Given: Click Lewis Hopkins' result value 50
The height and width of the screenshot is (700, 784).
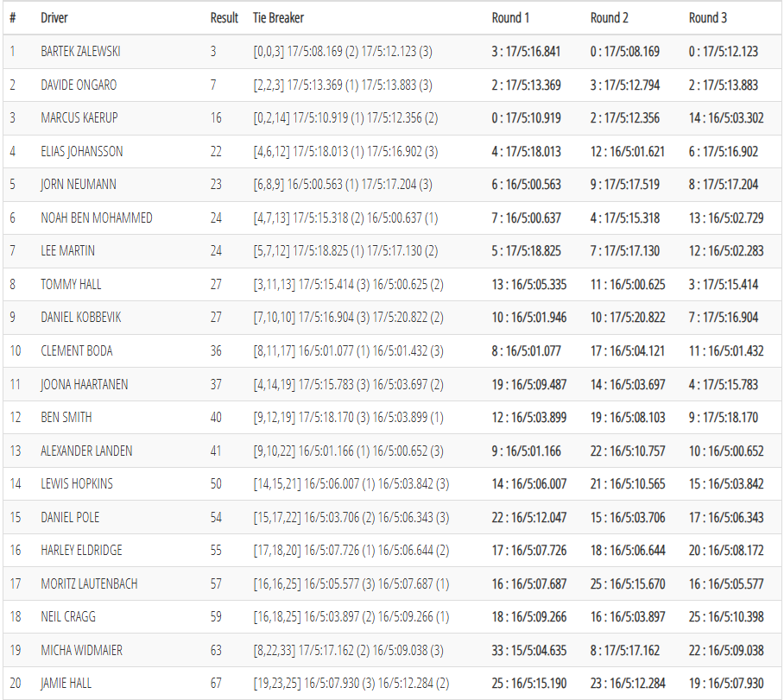Looking at the screenshot, I should 216,484.
